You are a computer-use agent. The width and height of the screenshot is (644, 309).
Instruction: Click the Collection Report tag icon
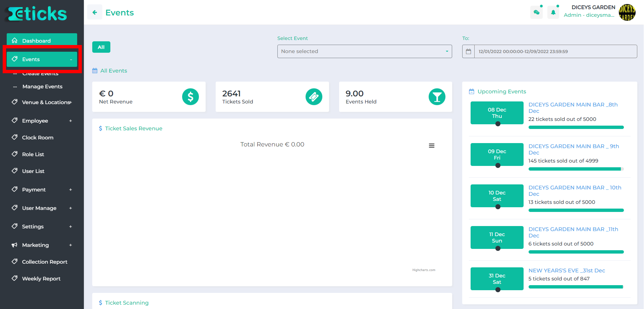(x=14, y=261)
